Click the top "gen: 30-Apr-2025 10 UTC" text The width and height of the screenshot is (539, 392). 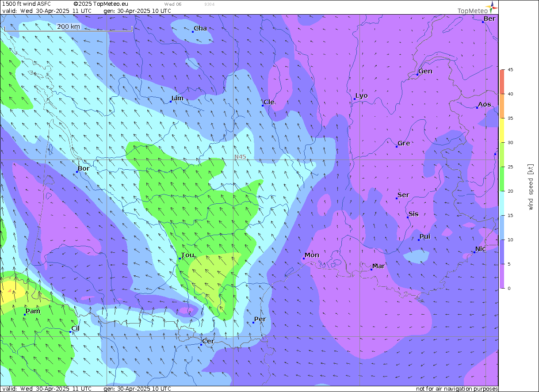137,11
